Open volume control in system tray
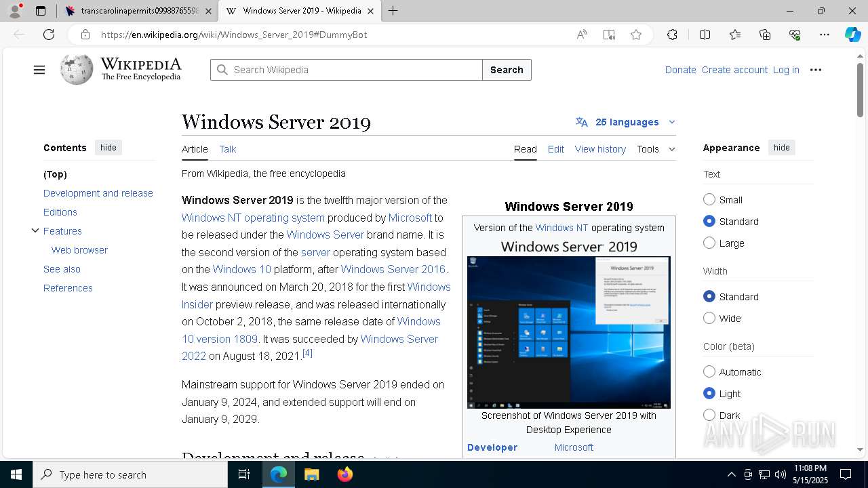The width and height of the screenshot is (868, 488). [781, 474]
